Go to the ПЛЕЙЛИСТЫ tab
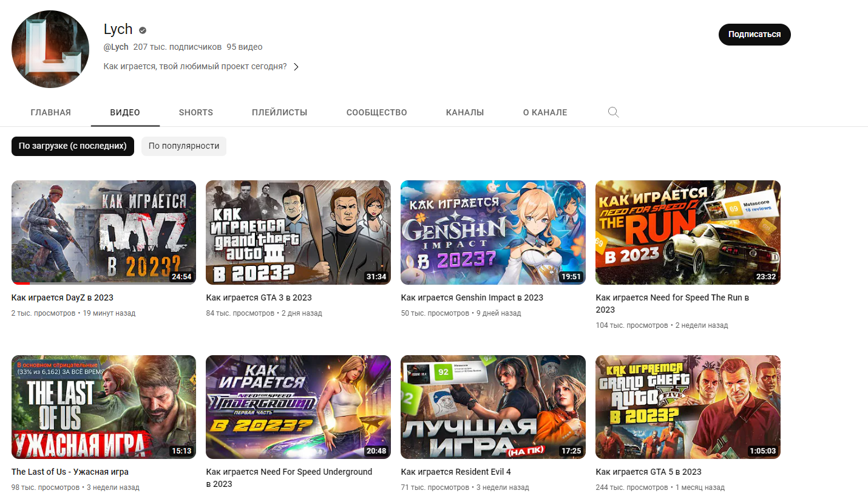 (x=280, y=112)
